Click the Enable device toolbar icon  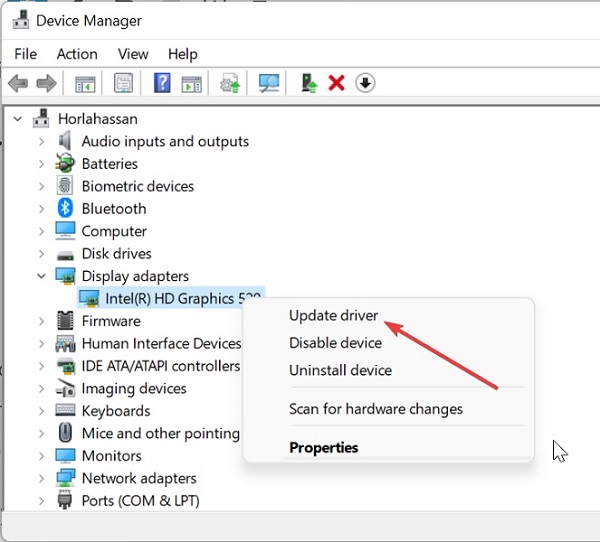(x=309, y=83)
